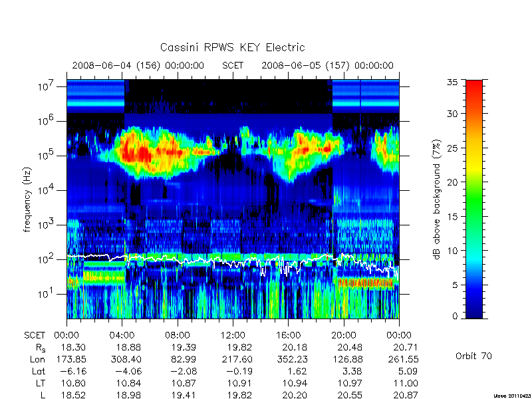Click the 'Lon' row label
The height and width of the screenshot is (399, 532).
[x=38, y=359]
